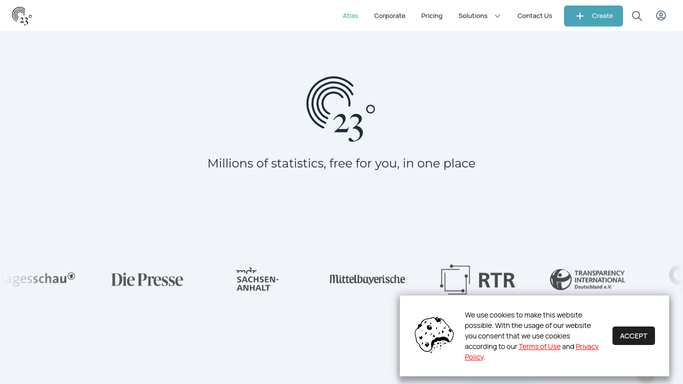Expand the Solutions dropdown chevron
Screen dimensions: 683x384
click(x=497, y=16)
